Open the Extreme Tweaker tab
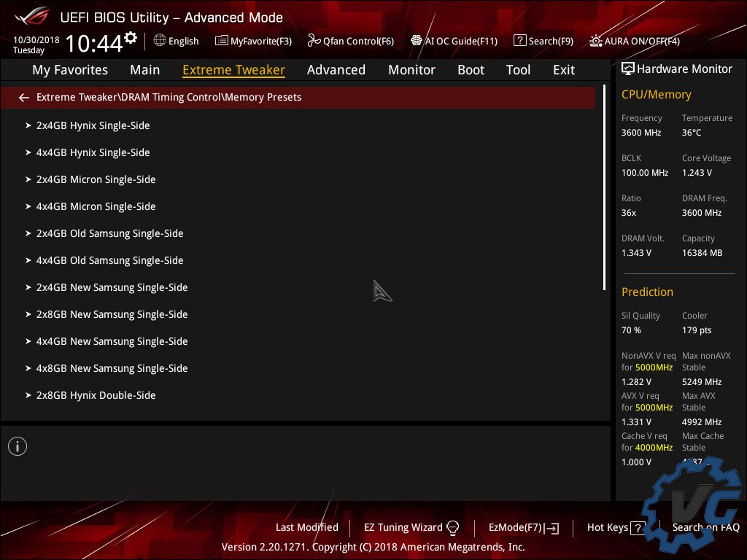The width and height of the screenshot is (747, 560). [x=233, y=70]
